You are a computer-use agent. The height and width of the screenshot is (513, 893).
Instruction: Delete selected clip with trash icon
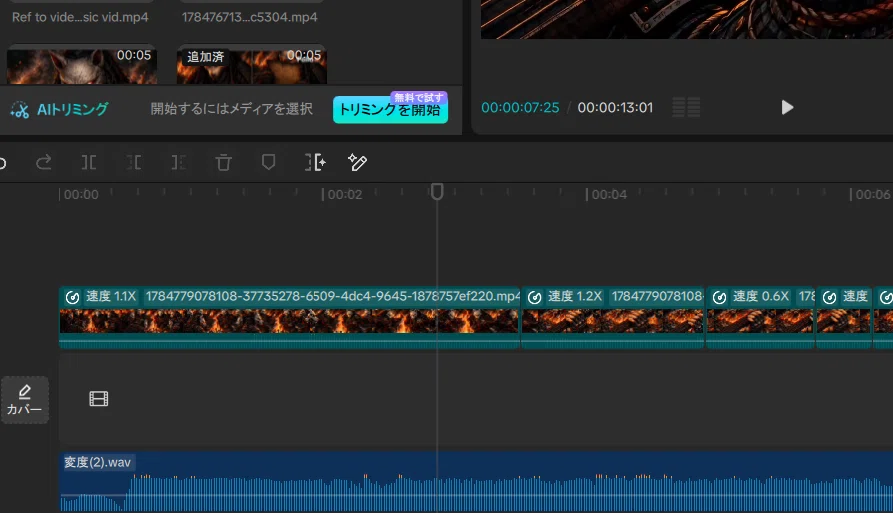(223, 163)
